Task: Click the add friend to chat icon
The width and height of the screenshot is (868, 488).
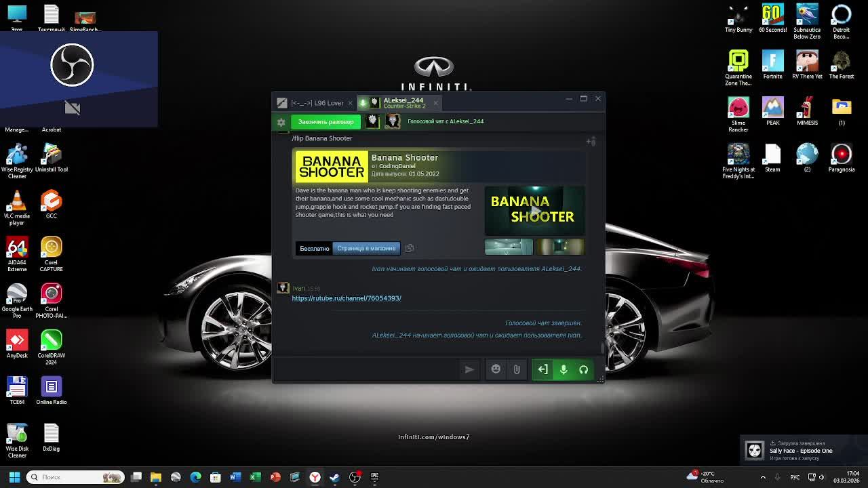Action: tap(591, 141)
